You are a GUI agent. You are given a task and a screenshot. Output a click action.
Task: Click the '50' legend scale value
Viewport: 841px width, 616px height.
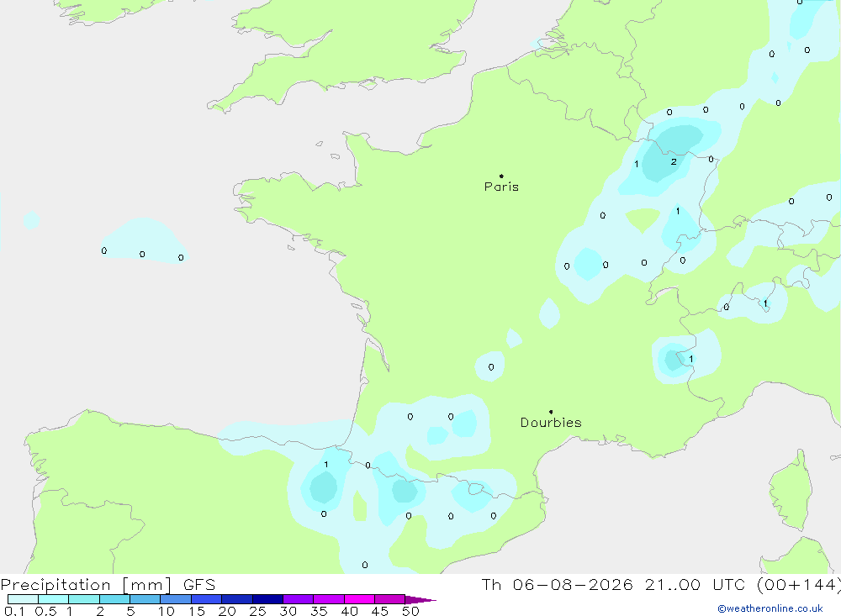410,611
